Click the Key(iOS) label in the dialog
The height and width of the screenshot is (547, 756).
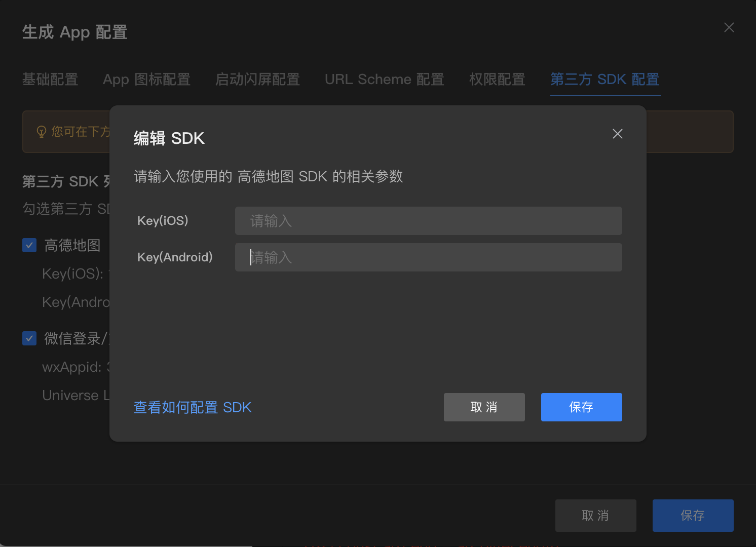pyautogui.click(x=163, y=221)
